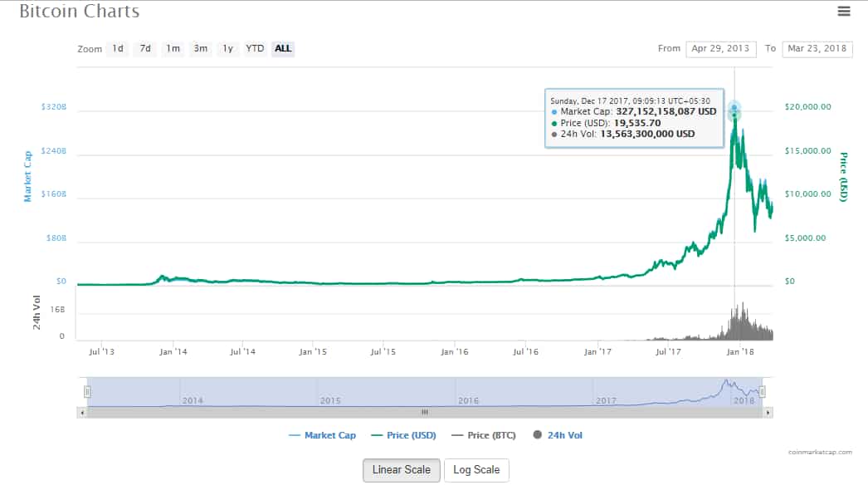Edit the To date field
868x490 pixels.
coord(817,49)
